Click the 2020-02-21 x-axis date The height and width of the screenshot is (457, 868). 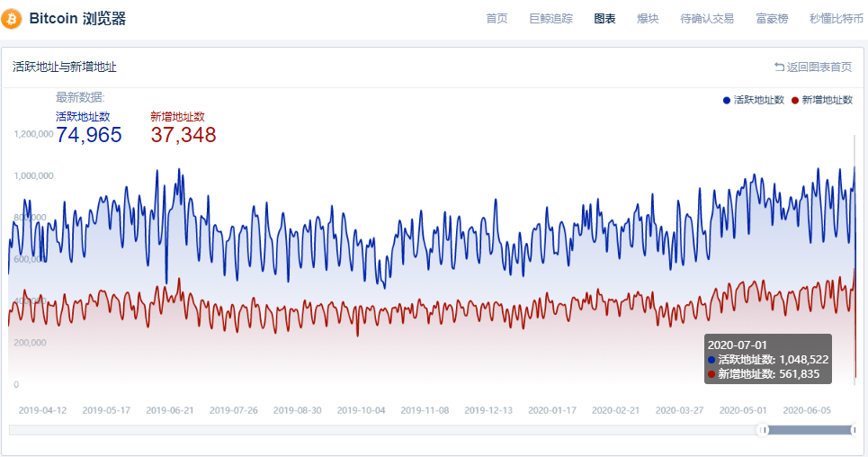pos(615,410)
